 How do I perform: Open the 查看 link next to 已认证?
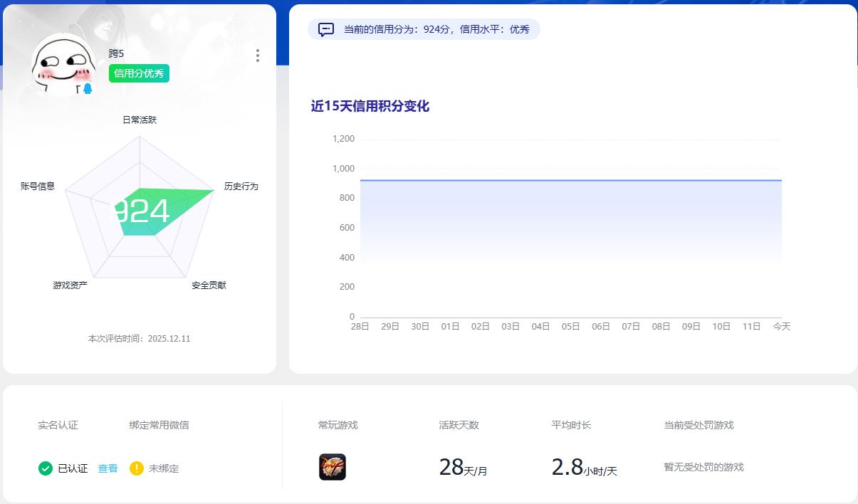click(108, 468)
